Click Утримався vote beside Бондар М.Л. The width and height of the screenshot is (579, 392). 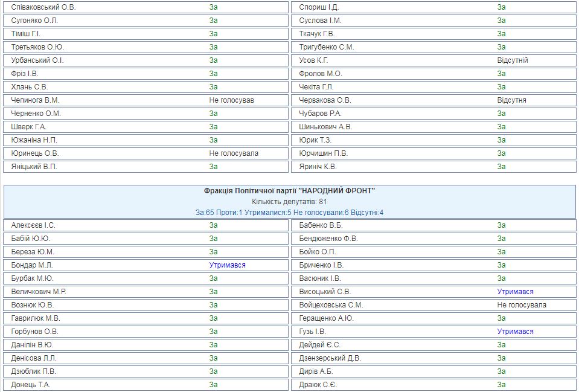(228, 265)
